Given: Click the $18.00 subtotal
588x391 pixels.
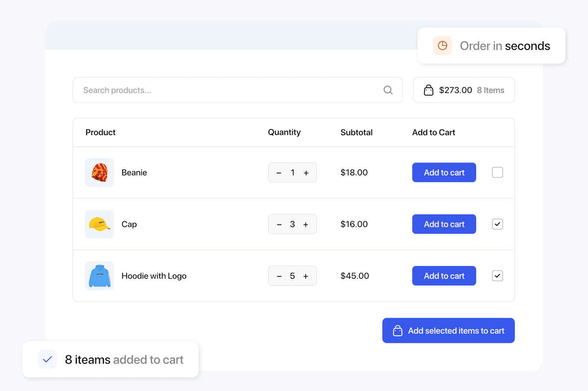Looking at the screenshot, I should (354, 172).
